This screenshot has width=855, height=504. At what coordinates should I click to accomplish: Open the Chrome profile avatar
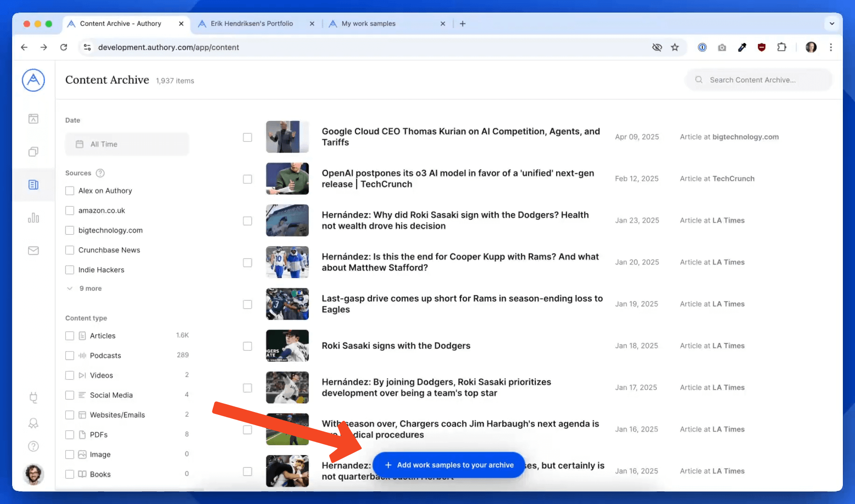tap(811, 47)
